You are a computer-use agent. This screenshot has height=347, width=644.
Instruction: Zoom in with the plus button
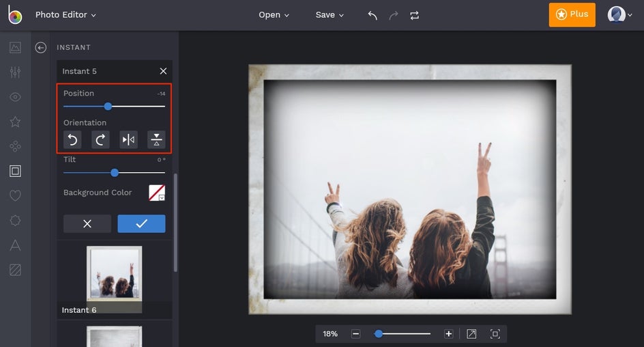[448, 334]
